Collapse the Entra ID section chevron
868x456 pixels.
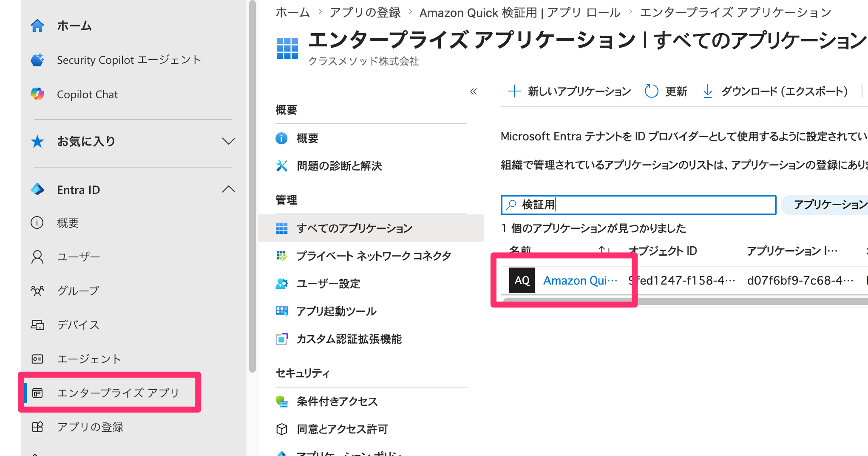229,189
